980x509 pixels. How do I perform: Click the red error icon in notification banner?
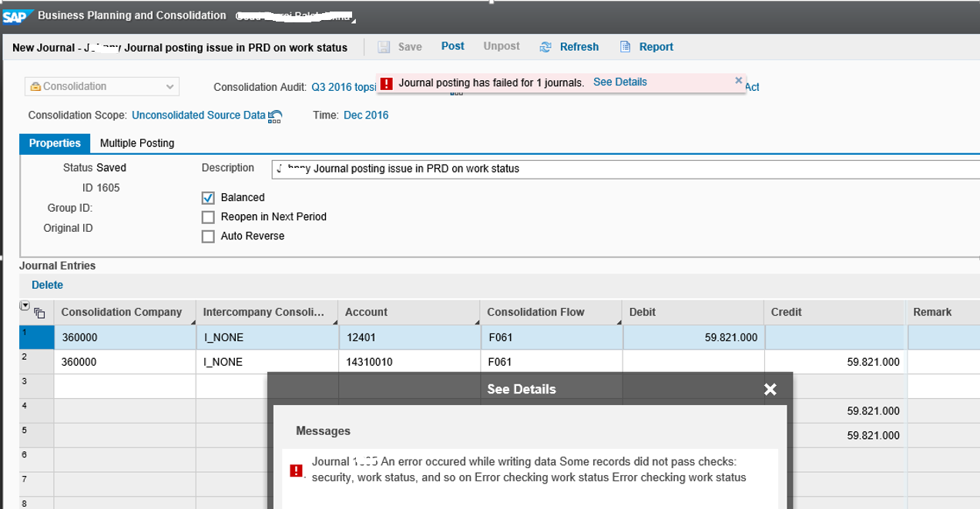tap(387, 83)
